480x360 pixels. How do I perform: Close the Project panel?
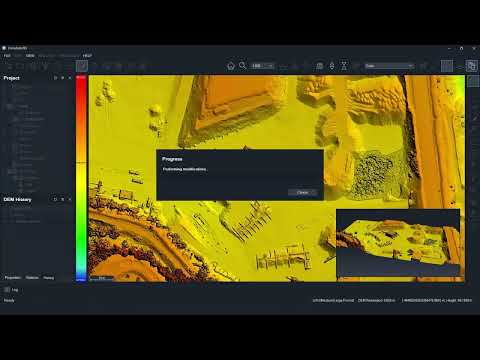click(x=70, y=78)
